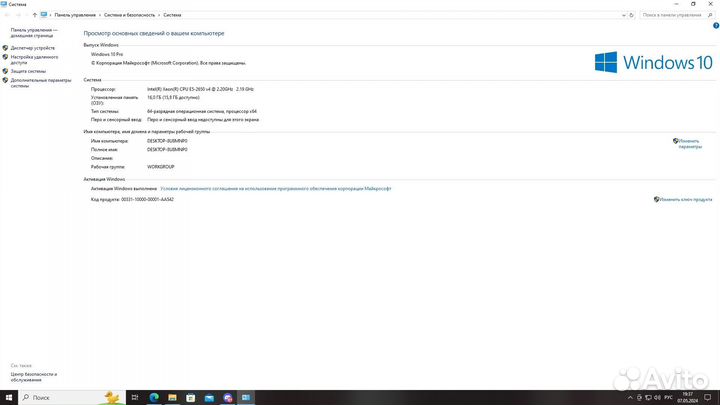Click the Back navigation arrow
This screenshot has height=405, width=720.
click(7, 15)
